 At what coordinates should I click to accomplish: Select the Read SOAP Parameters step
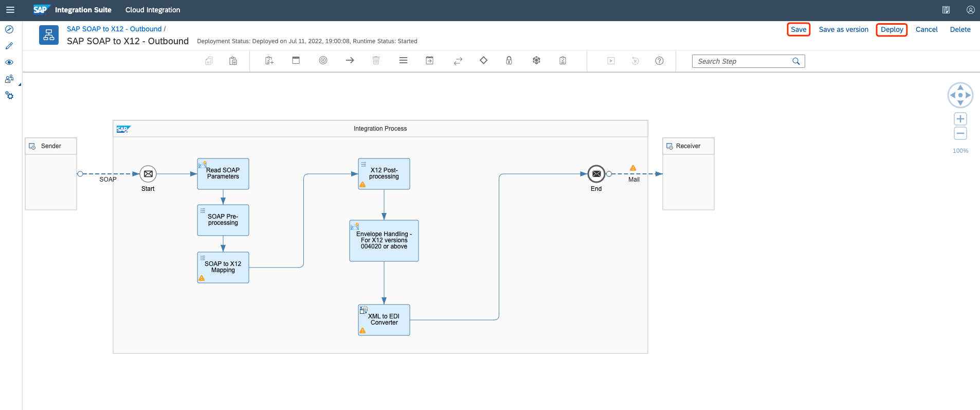(x=223, y=174)
